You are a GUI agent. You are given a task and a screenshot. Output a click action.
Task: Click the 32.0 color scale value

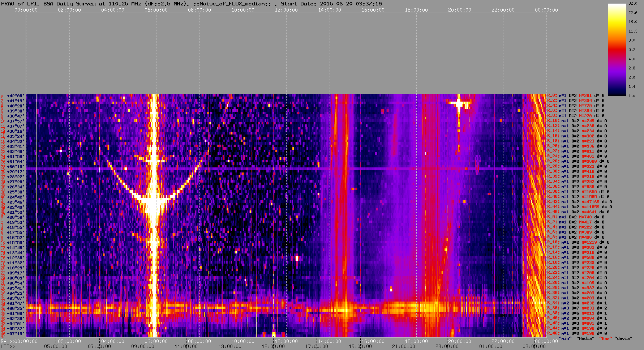[633, 3]
